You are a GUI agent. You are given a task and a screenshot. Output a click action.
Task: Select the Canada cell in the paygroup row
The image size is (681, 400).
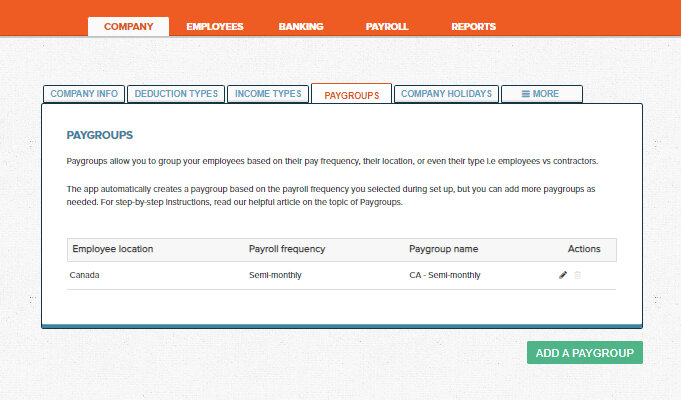(x=86, y=275)
